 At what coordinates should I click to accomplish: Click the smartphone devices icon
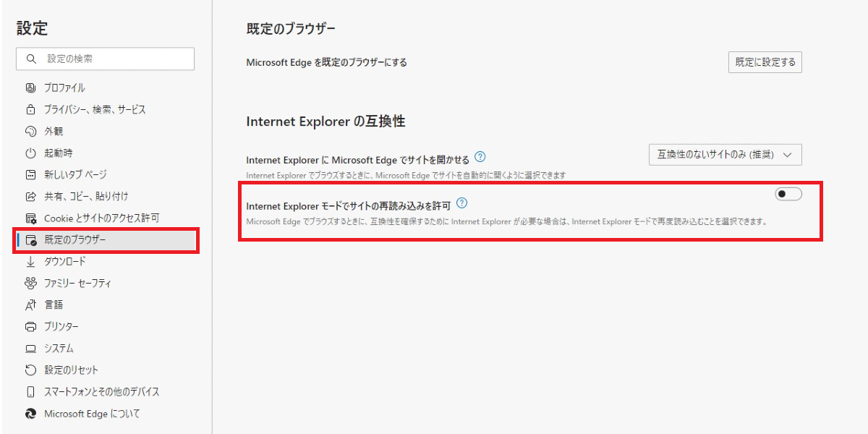(30, 391)
